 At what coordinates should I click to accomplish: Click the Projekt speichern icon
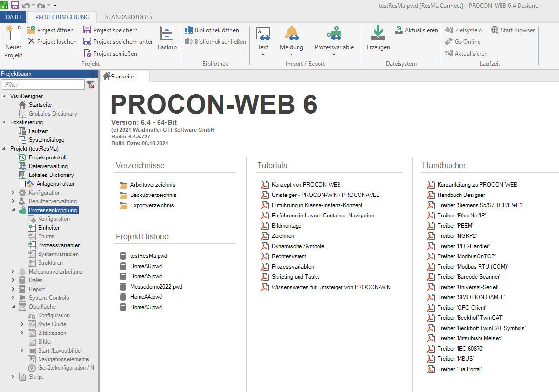(87, 30)
